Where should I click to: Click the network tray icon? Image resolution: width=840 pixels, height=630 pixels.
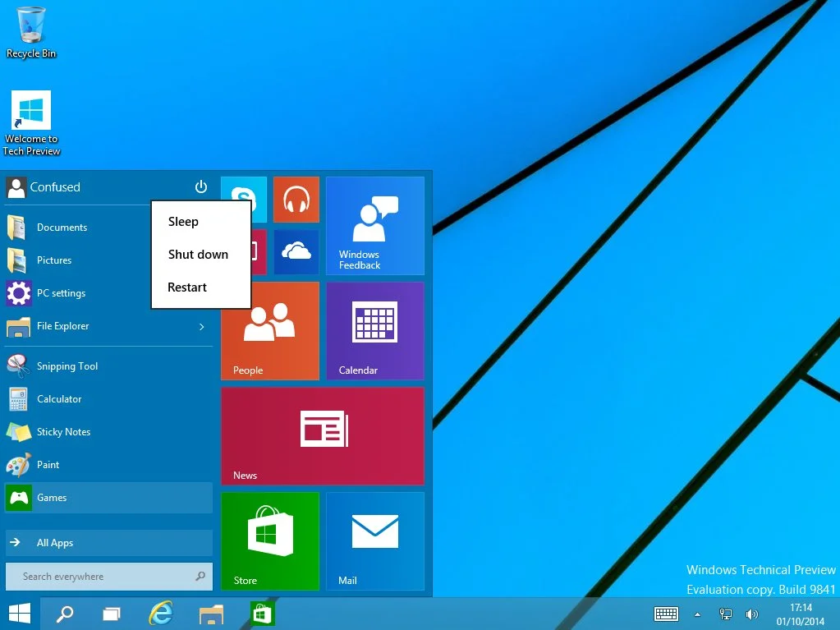point(725,614)
